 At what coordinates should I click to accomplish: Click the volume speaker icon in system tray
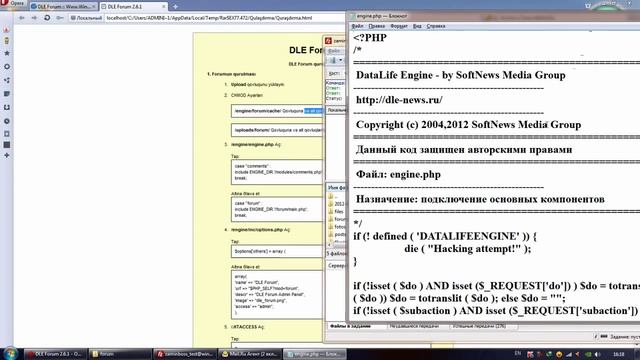(598, 354)
